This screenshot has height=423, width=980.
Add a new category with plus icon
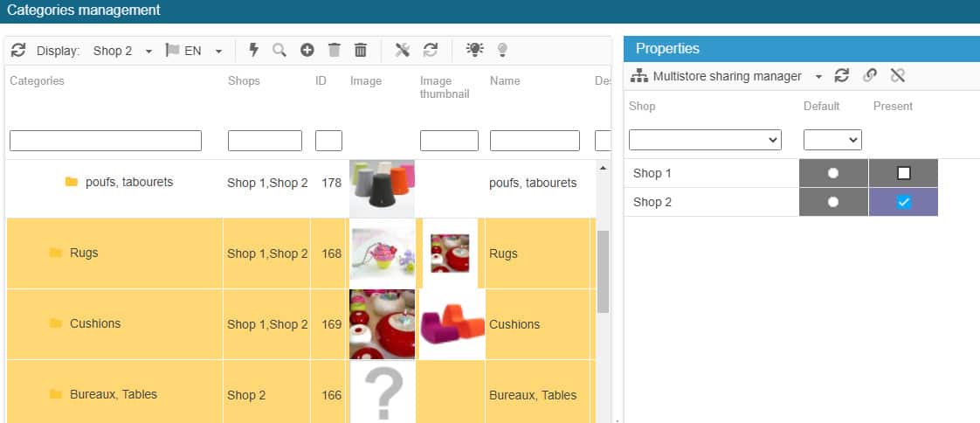click(307, 50)
